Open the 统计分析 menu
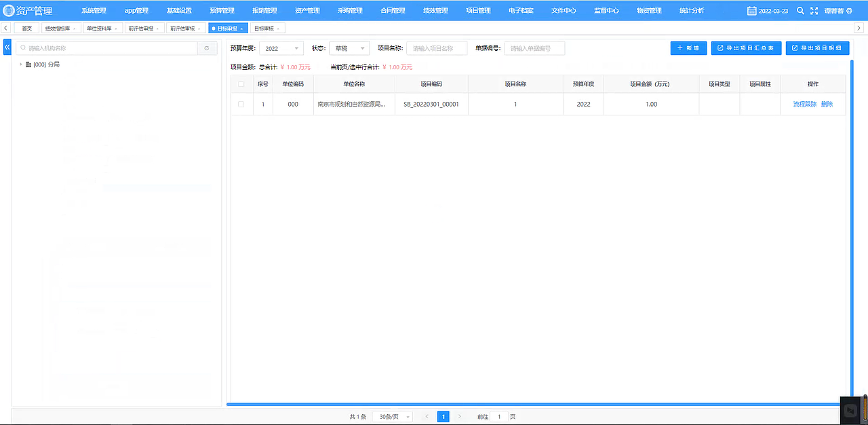The width and height of the screenshot is (868, 425). (692, 11)
